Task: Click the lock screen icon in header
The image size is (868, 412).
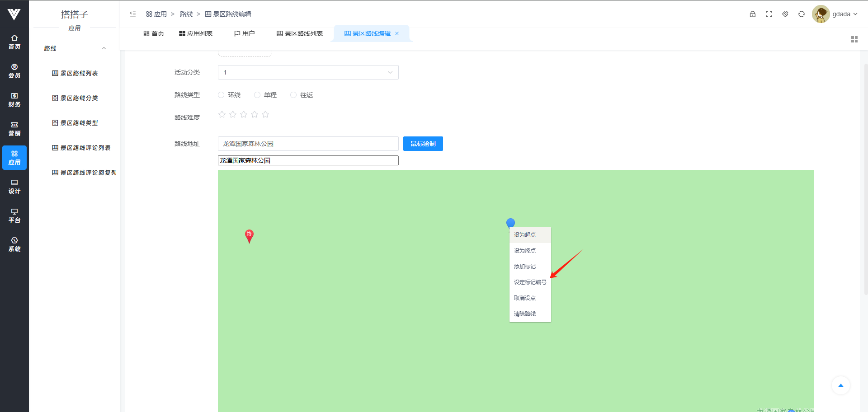Action: click(753, 14)
